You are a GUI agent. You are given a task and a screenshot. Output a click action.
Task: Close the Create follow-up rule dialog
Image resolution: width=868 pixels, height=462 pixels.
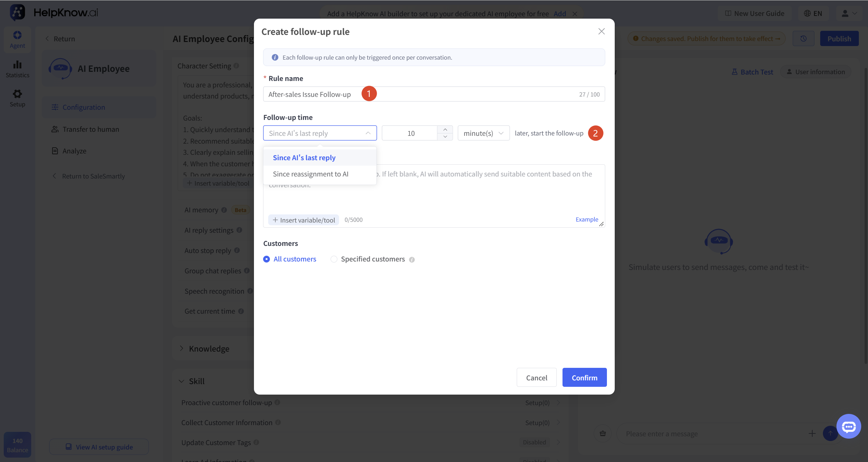601,31
